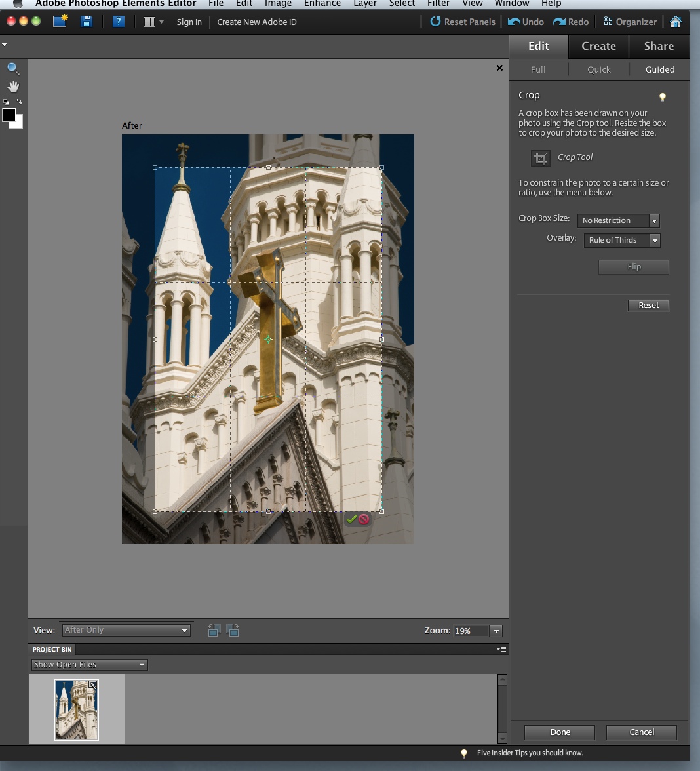Rotate photo left using rotate icon

[x=214, y=631]
